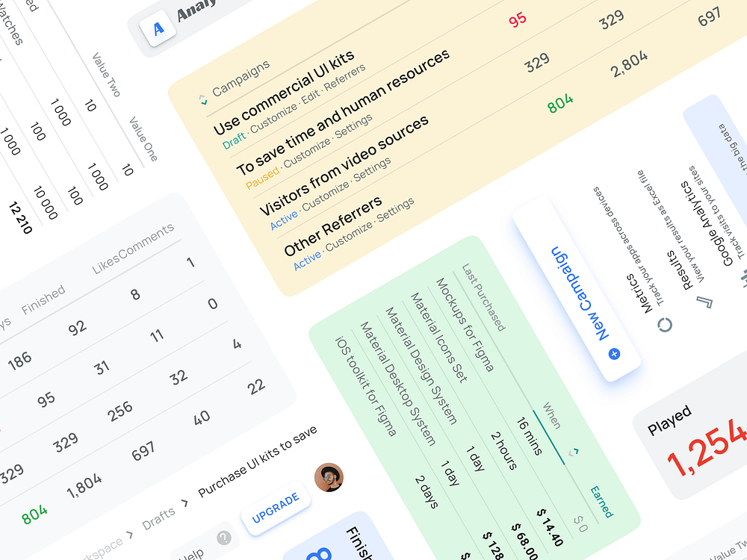Expand the breadcrumb chevron after Workspace
The height and width of the screenshot is (560, 747).
point(131,534)
